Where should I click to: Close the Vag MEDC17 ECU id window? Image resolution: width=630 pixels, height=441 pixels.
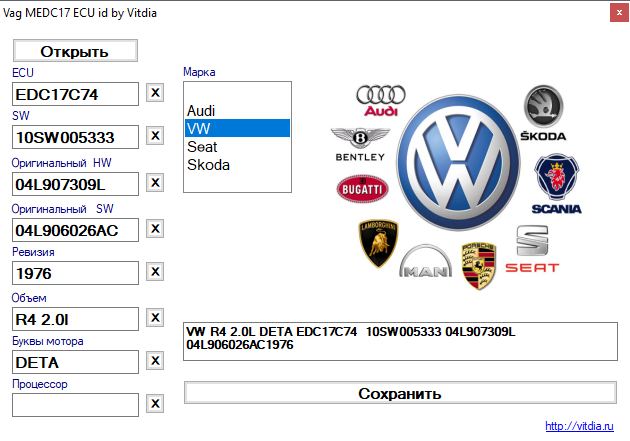(619, 12)
